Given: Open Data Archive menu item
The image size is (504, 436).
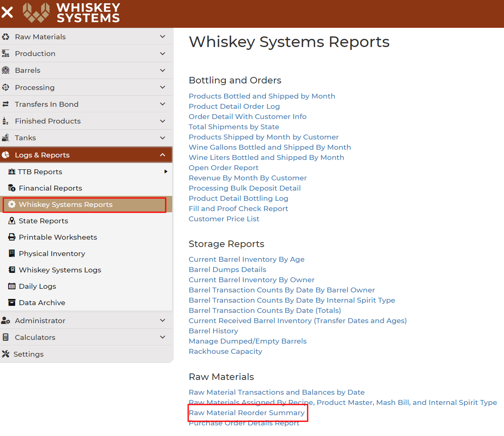Looking at the screenshot, I should tap(42, 303).
